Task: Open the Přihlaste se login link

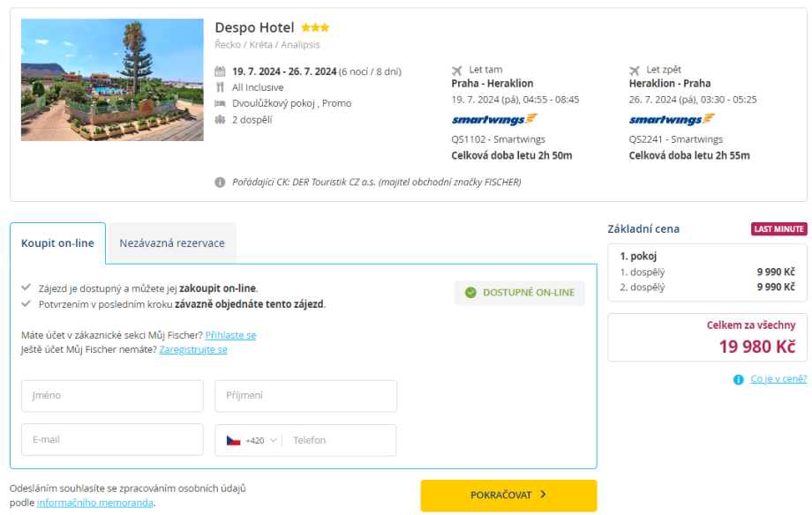Action: click(230, 335)
